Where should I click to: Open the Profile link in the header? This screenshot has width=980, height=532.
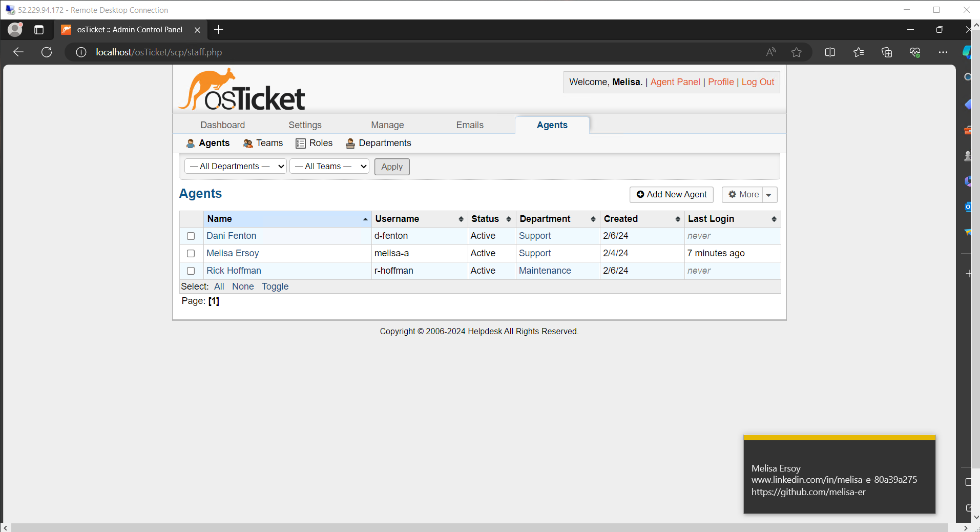721,82
